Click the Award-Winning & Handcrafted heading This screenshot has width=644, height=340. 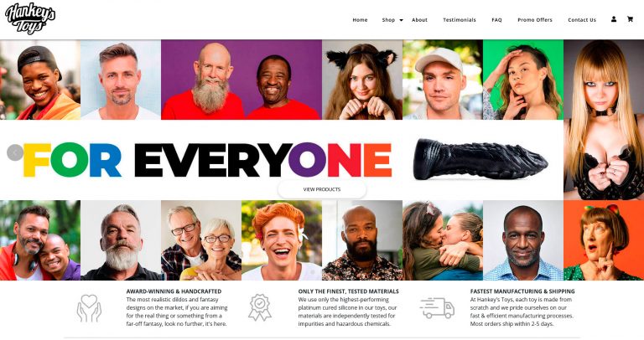pyautogui.click(x=174, y=291)
